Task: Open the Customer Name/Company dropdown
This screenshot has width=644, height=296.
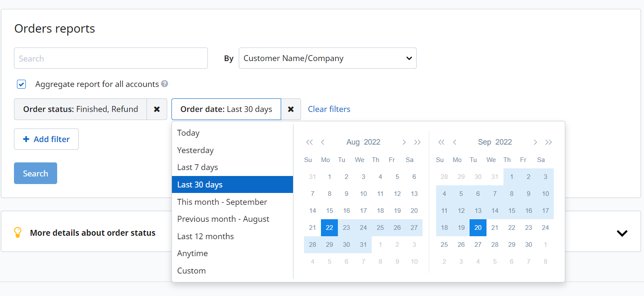Action: click(x=327, y=58)
